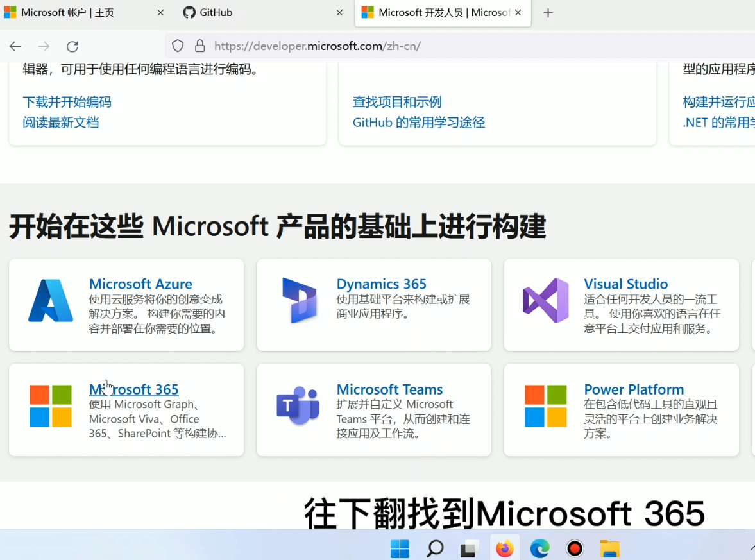Screen dimensions: 755x560
Task: Open the Microsoft Teams title link
Action: tap(389, 389)
